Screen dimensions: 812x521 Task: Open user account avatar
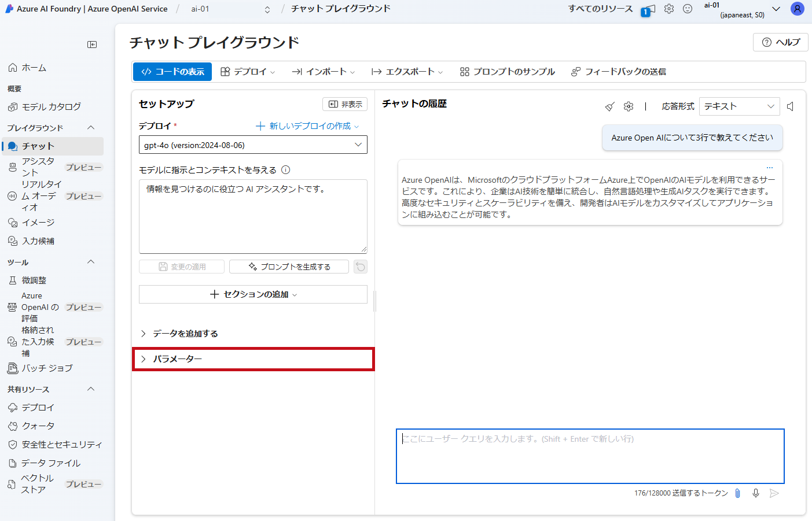(x=798, y=9)
